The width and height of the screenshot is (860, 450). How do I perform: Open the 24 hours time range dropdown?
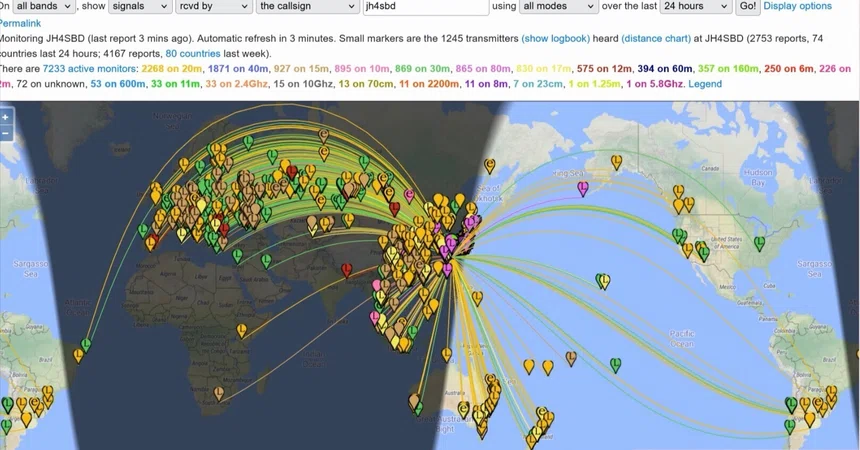[x=695, y=6]
